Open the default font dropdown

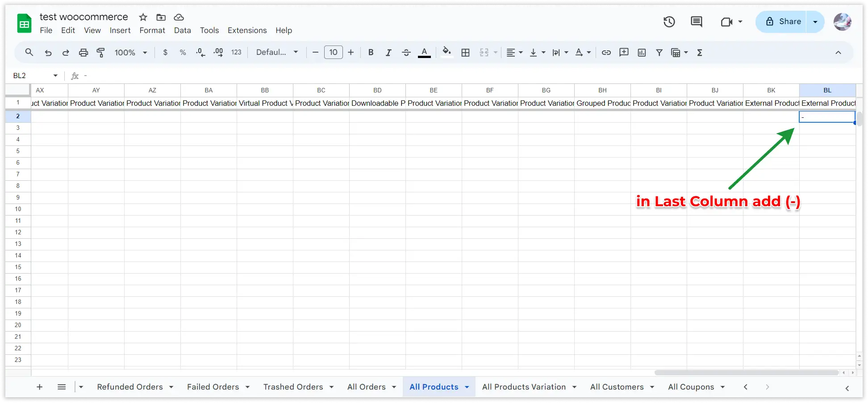tap(277, 53)
